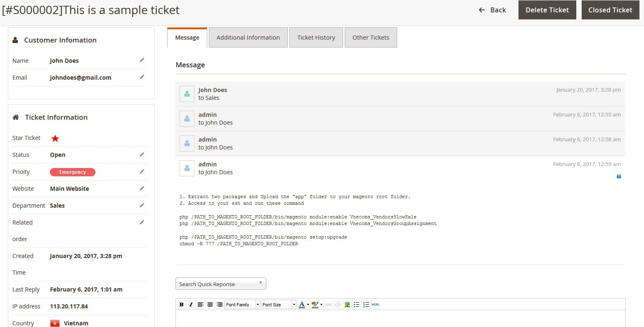This screenshot has width=644, height=327.
Task: Click the chmod -R 777 command line
Action: 239,244
